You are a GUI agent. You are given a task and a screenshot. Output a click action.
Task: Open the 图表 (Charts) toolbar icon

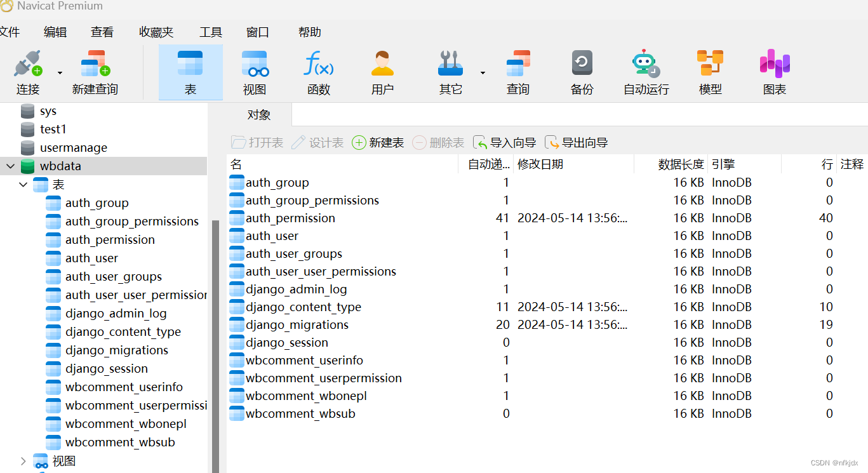[x=775, y=63]
